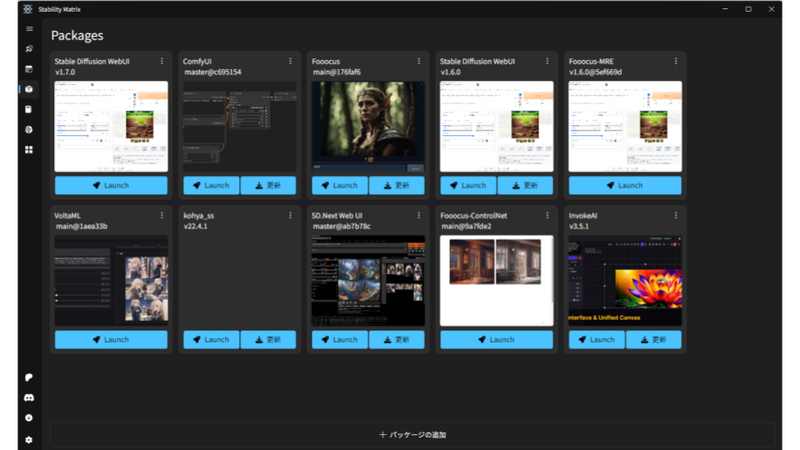Open more options menu for Fooocus-ControlNet

(548, 215)
